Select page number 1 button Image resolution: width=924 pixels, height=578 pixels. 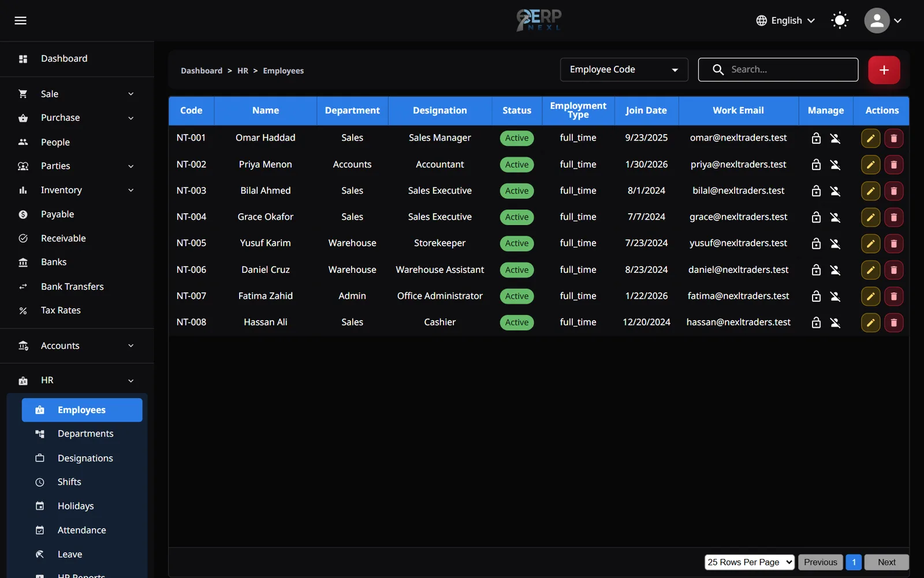click(x=854, y=562)
